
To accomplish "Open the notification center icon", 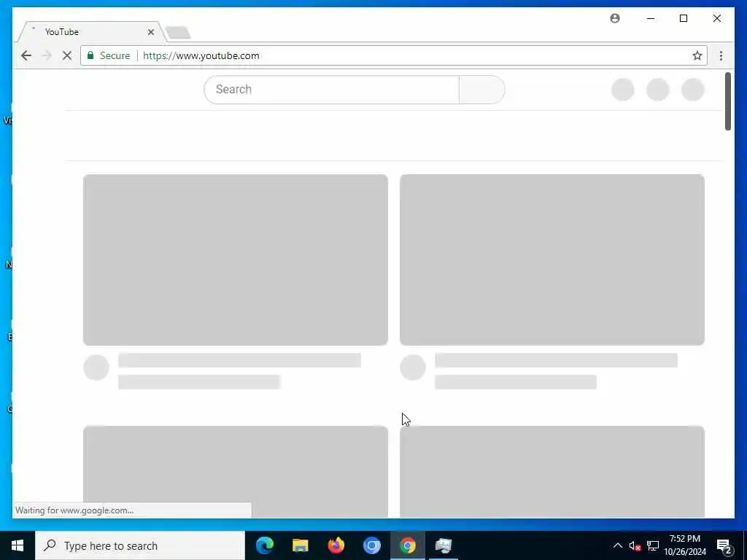I will [x=724, y=546].
